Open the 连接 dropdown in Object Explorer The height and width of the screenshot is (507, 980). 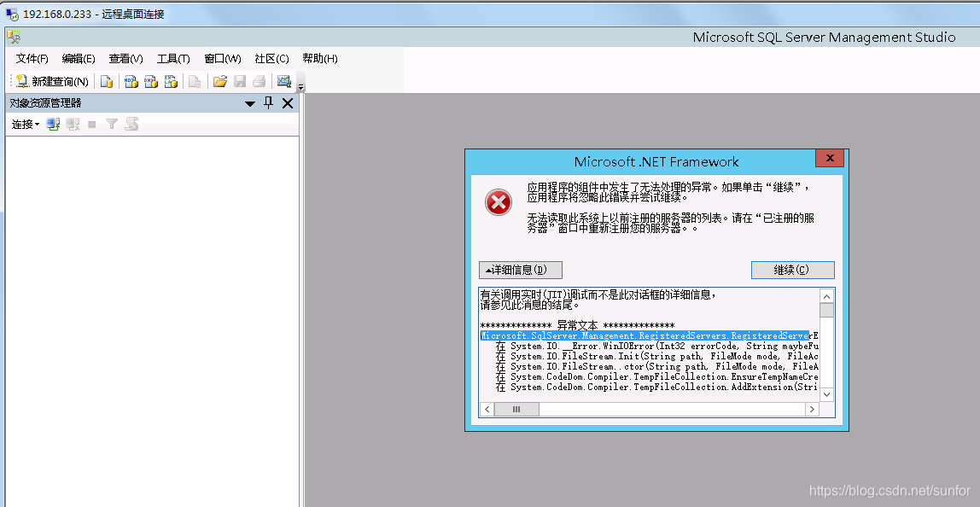tap(25, 125)
